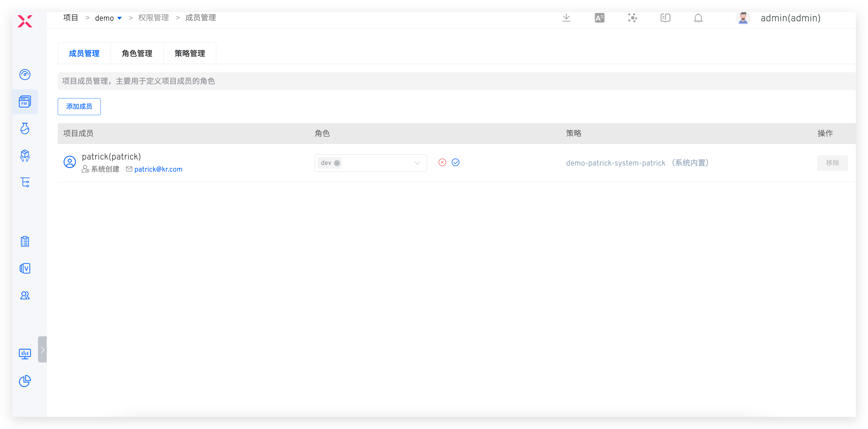868x429 pixels.
Task: Open the users group sidebar icon
Action: (25, 295)
